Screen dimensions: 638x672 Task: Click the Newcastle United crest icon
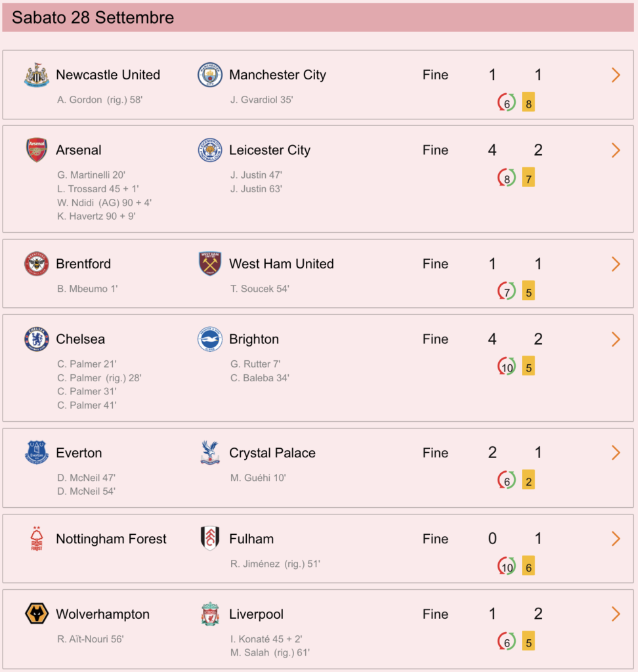[x=37, y=75]
